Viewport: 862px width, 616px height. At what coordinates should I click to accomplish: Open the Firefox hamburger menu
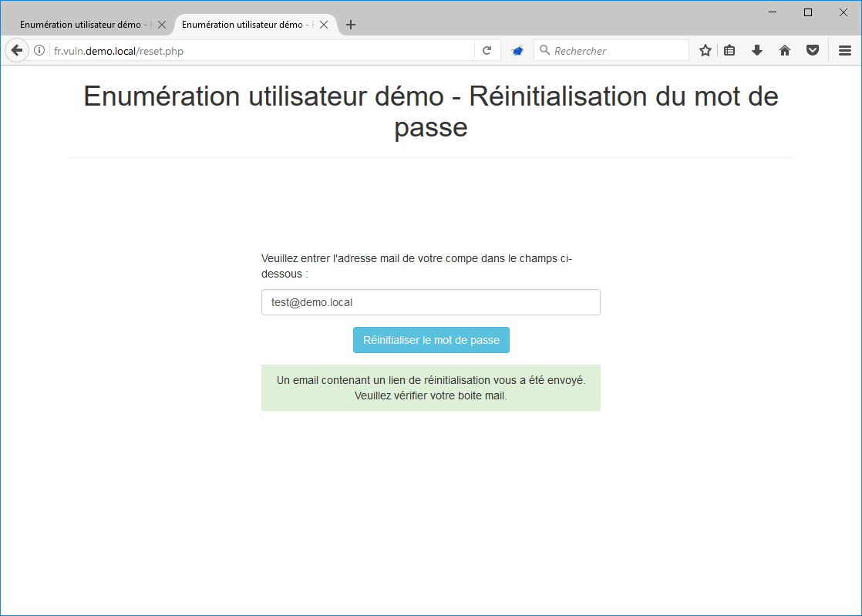point(843,50)
